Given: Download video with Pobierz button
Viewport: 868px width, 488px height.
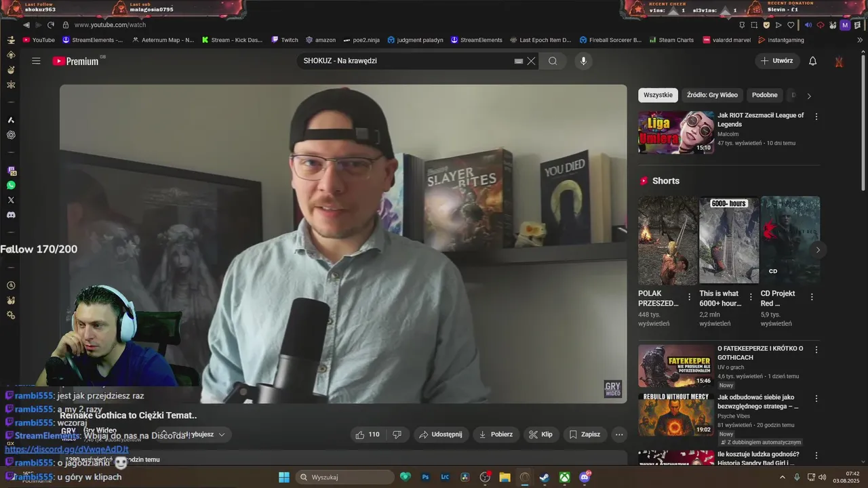Looking at the screenshot, I should (496, 434).
